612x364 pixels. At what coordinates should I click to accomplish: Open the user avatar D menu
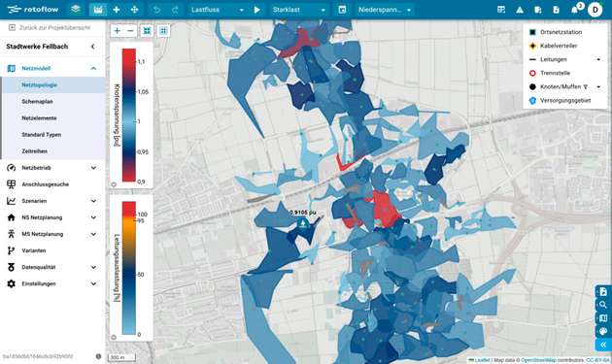coord(595,10)
